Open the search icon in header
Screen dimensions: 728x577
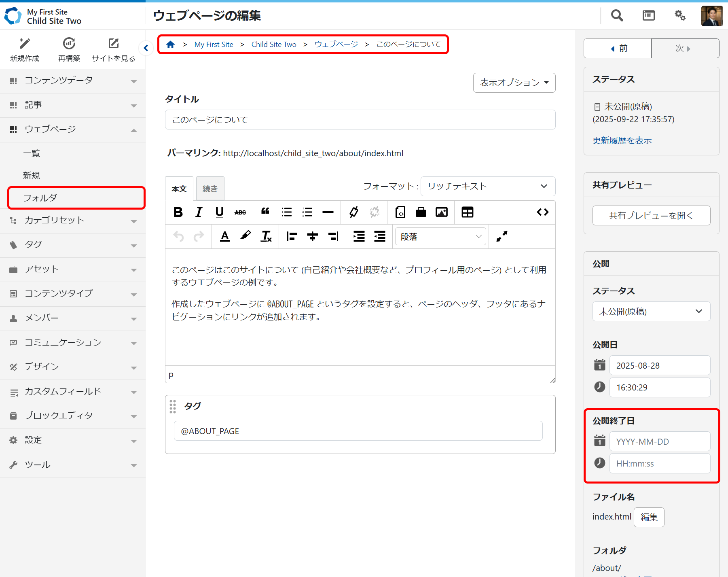(x=617, y=15)
